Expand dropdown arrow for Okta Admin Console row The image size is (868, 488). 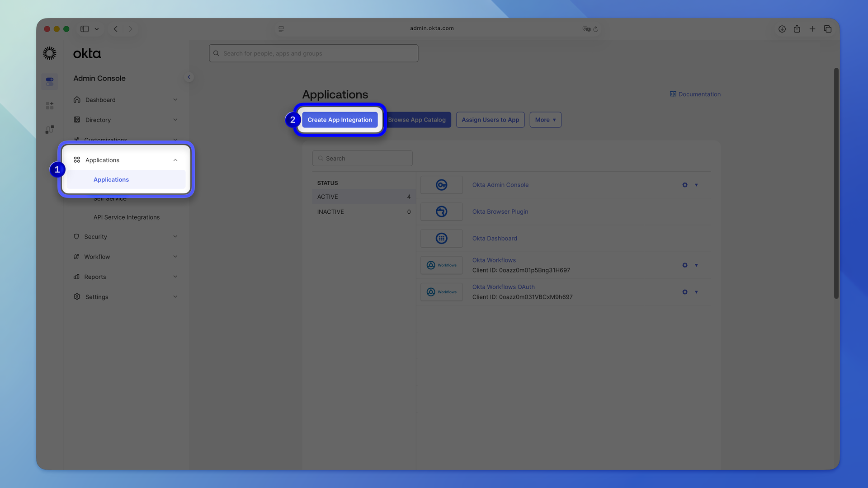[x=696, y=185]
